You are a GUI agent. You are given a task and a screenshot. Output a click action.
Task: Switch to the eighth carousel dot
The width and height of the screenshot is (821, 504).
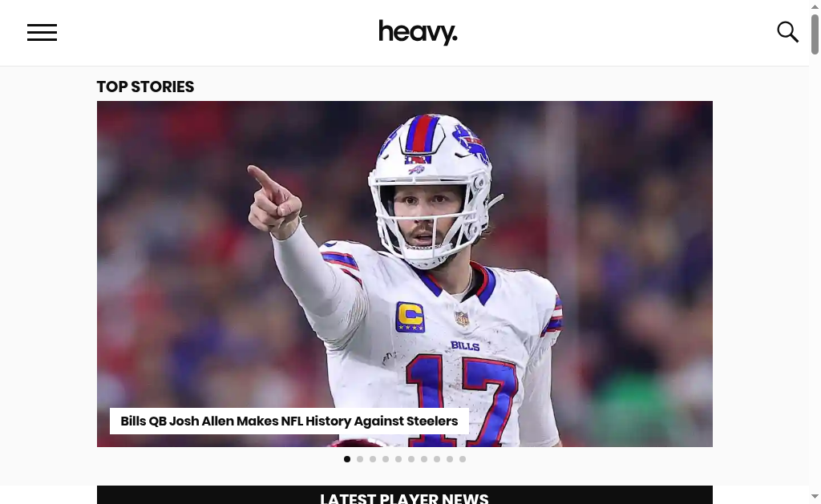pyautogui.click(x=437, y=459)
